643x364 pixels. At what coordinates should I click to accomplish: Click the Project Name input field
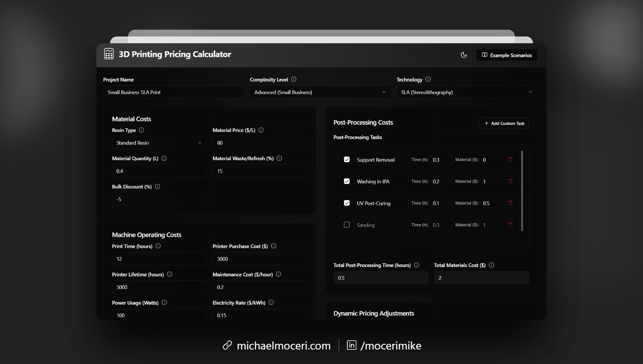[173, 92]
